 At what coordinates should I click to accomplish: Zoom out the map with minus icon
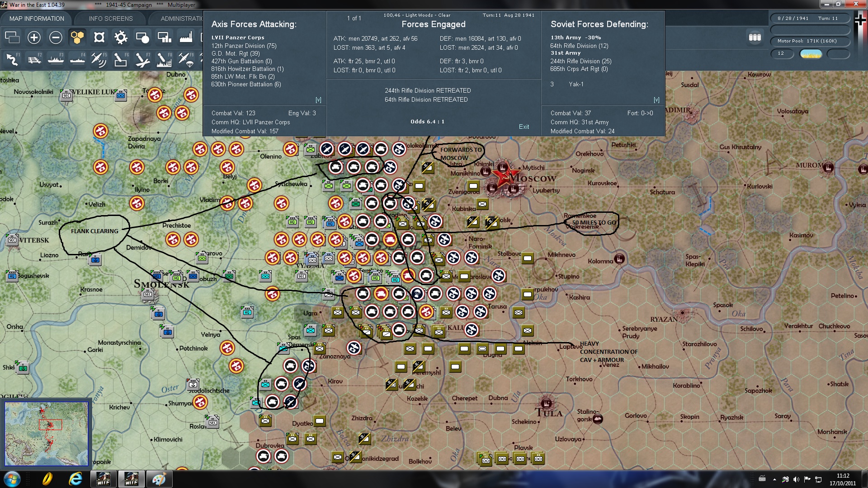(56, 38)
